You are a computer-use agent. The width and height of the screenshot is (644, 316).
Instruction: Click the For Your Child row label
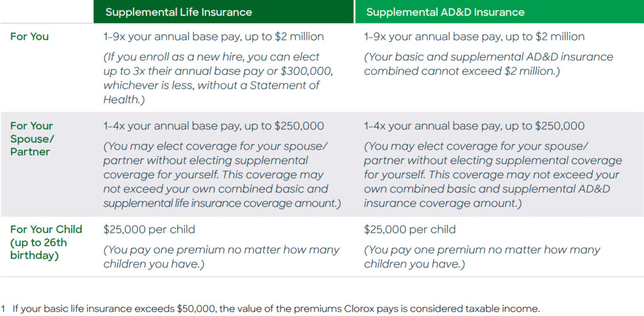(46, 242)
